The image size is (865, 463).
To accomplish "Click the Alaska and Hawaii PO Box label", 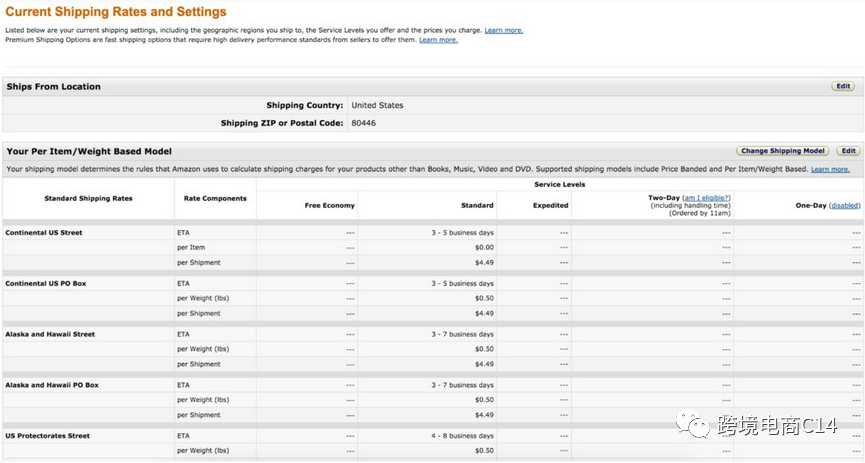I will point(52,385).
